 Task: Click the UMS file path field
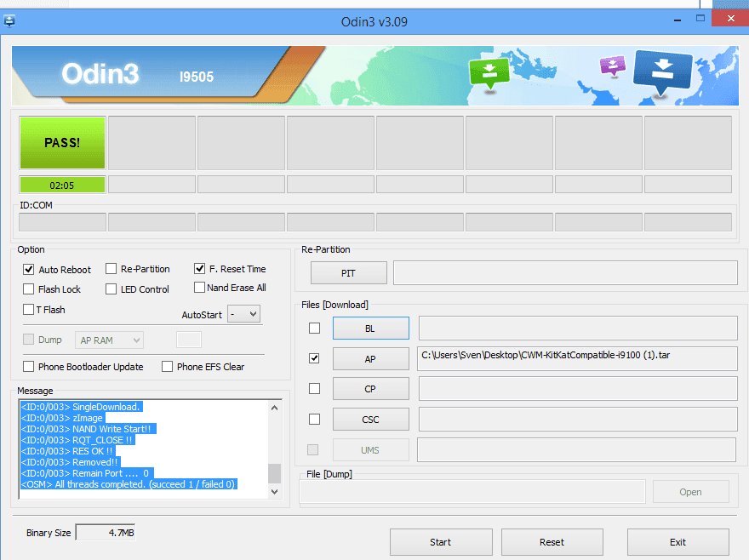click(x=576, y=449)
